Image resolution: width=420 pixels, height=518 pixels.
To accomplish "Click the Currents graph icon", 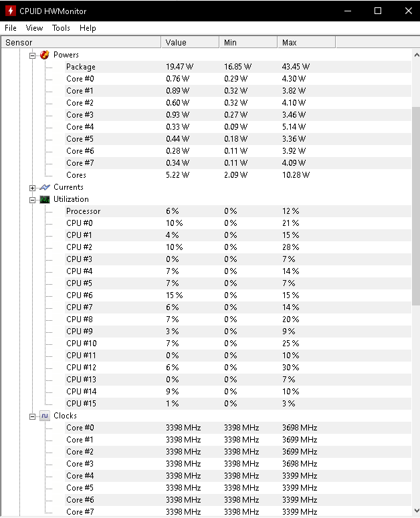I will (x=45, y=187).
